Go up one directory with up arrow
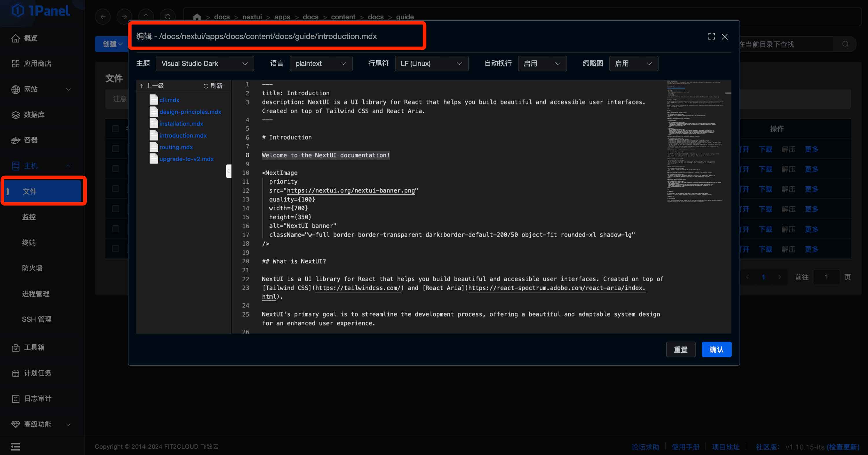This screenshot has height=455, width=868. tap(146, 16)
